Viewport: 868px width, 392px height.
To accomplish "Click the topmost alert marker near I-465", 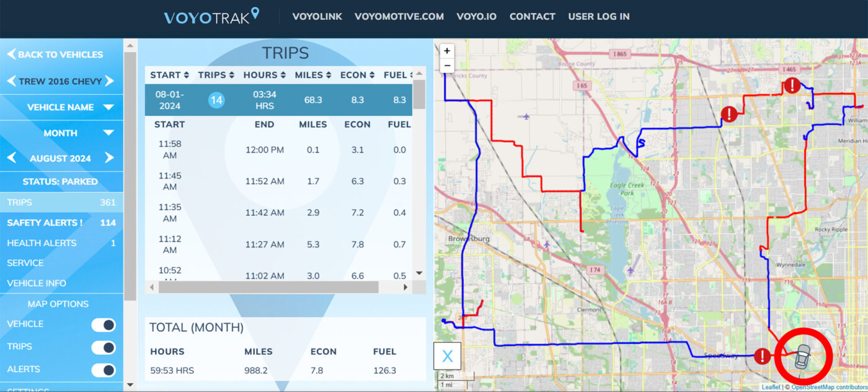I will (792, 86).
